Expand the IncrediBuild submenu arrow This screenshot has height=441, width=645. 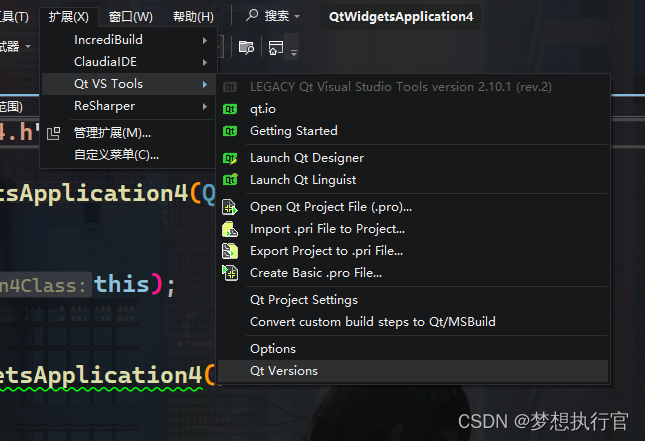pyautogui.click(x=204, y=40)
